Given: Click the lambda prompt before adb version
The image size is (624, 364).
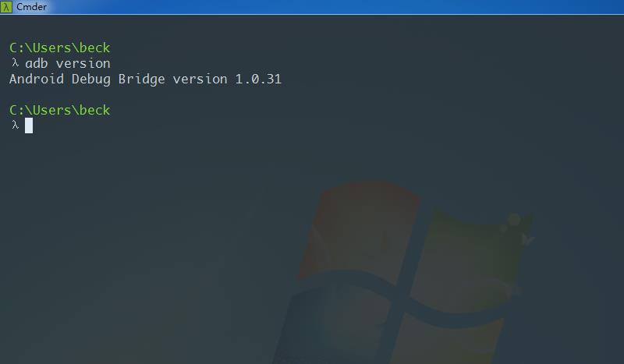Looking at the screenshot, I should point(15,63).
